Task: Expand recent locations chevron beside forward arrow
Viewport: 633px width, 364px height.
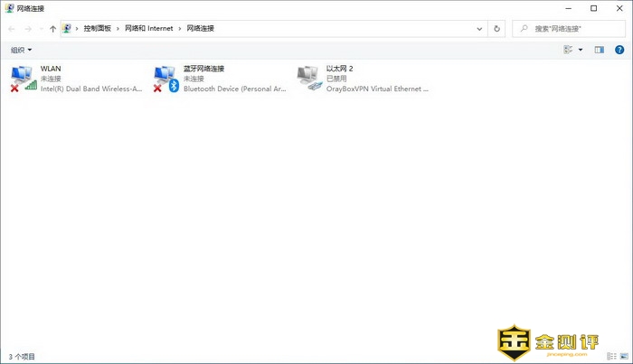Action: (x=42, y=29)
